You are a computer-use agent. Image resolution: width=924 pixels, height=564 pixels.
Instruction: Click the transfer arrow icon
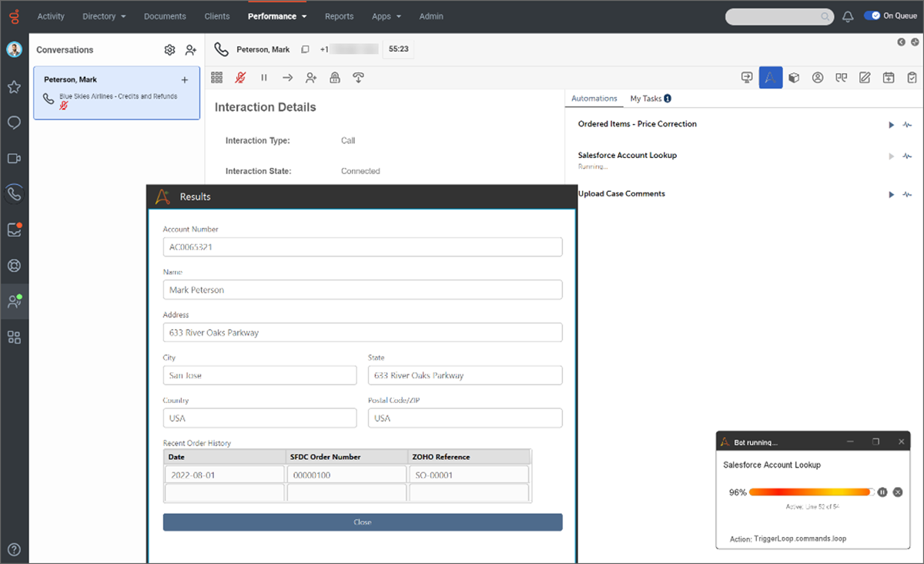[x=287, y=77]
